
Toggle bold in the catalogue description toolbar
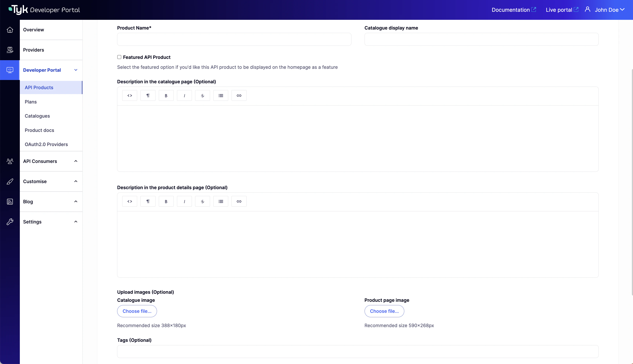point(166,95)
